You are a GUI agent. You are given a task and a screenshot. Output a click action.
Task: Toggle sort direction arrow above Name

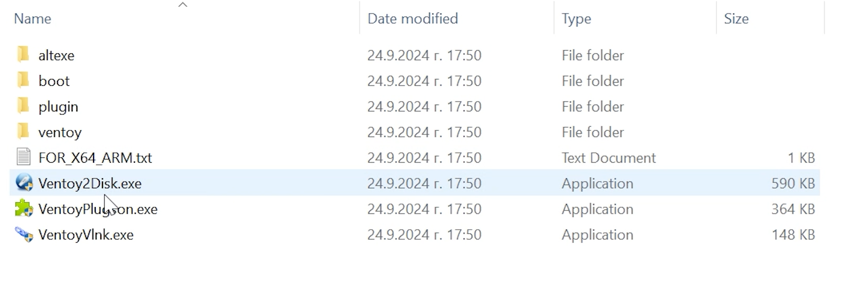(182, 5)
